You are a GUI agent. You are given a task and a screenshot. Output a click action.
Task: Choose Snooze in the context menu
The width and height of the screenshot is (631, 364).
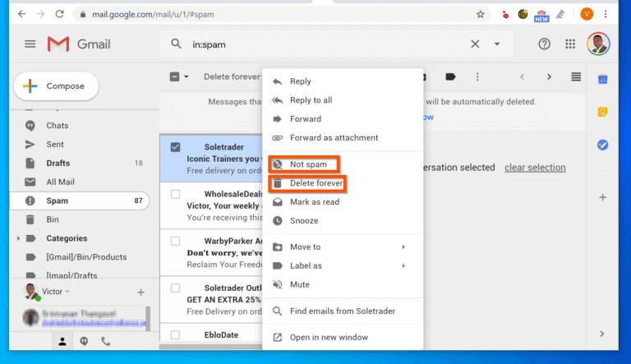pyautogui.click(x=343, y=221)
